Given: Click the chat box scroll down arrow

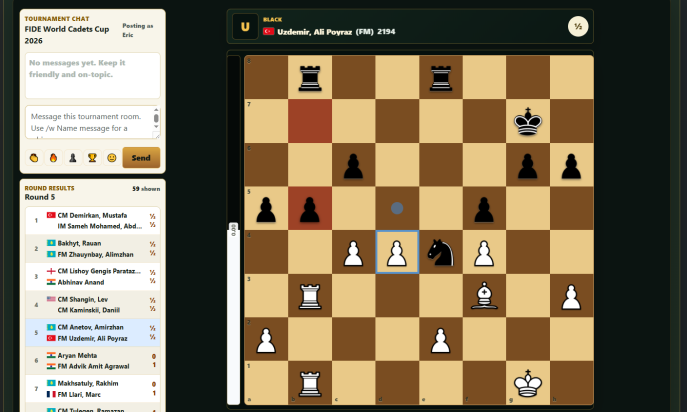Looking at the screenshot, I should tap(156, 127).
